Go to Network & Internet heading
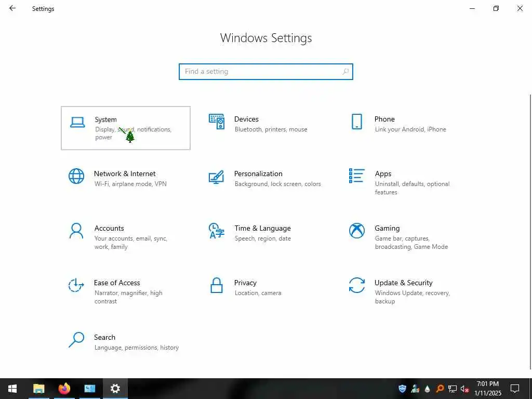Screen dimensions: 532x399 point(125,174)
